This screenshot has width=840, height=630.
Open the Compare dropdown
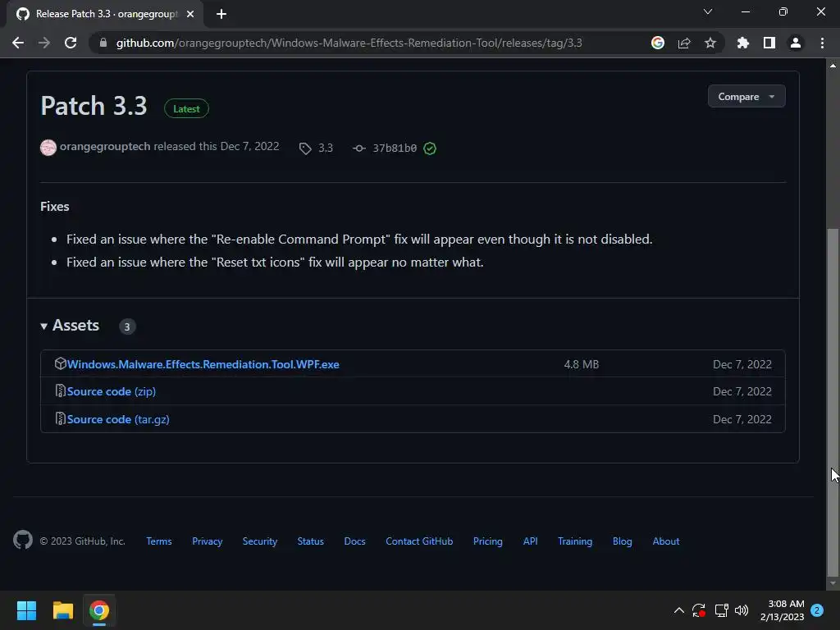tap(746, 97)
